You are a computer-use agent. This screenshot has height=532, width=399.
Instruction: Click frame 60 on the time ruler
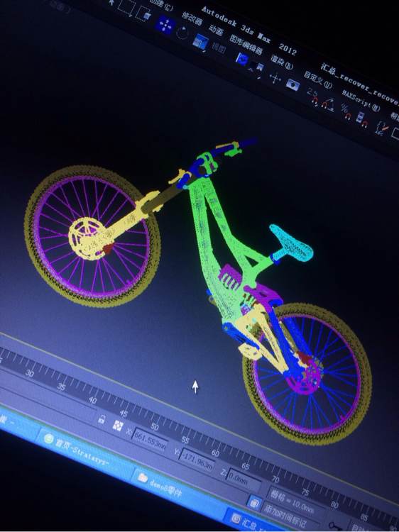pyautogui.click(x=215, y=453)
